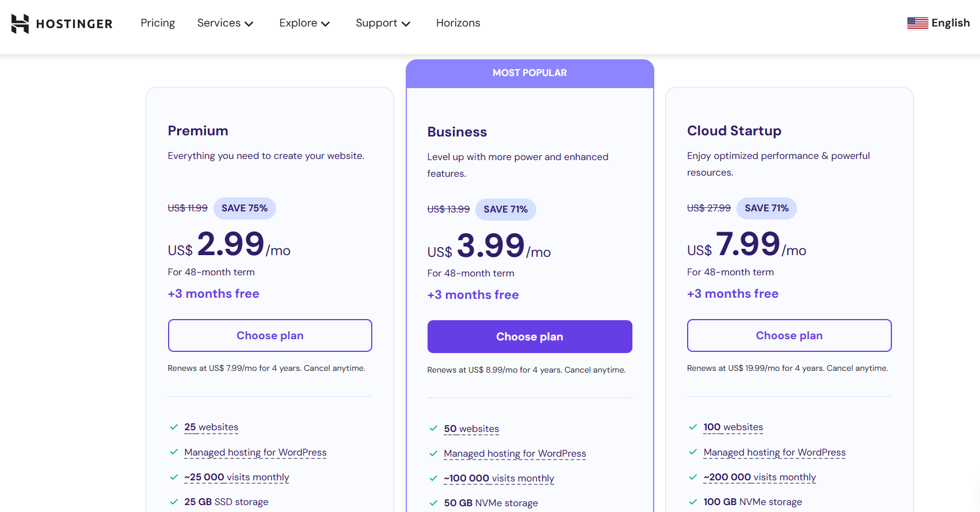Click the Hostinger logo icon

tap(20, 24)
